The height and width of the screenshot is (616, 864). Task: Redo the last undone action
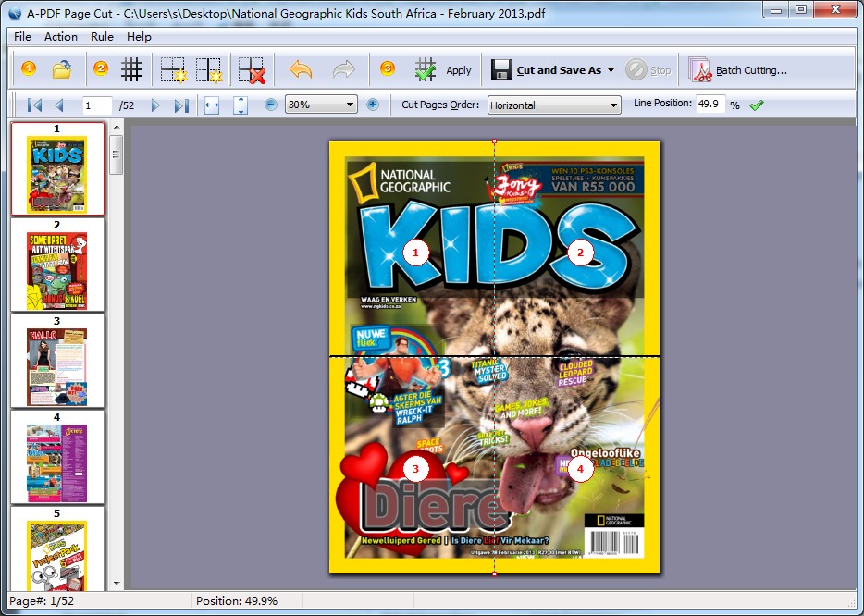(344, 69)
